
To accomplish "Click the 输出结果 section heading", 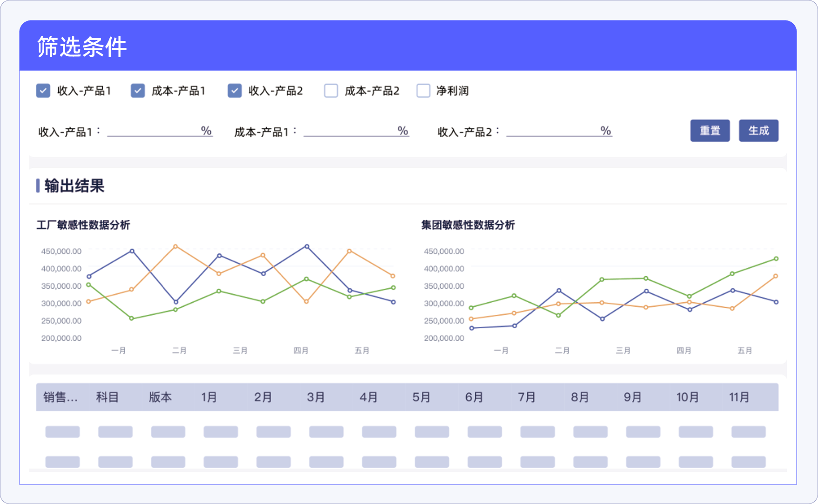I will tap(74, 186).
